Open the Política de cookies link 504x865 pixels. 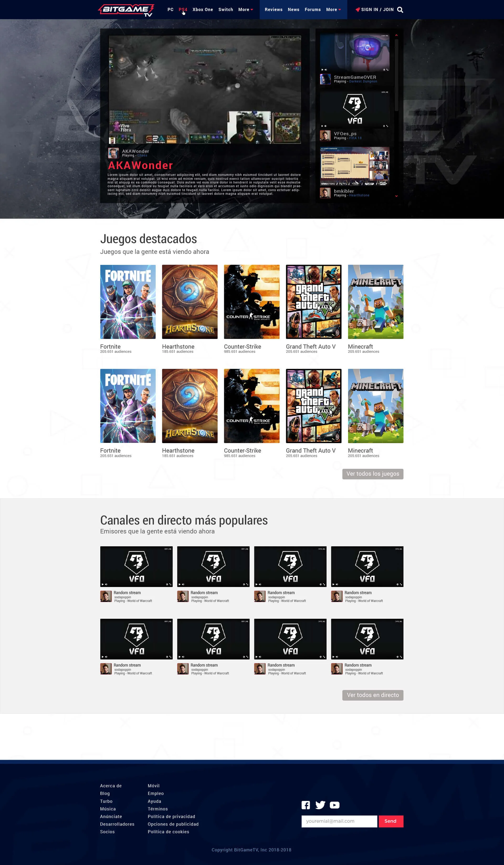pos(168,831)
